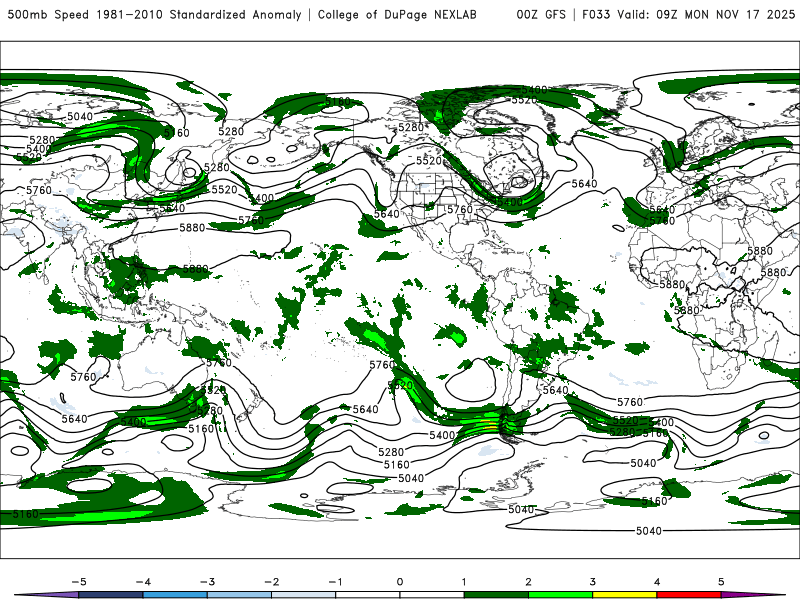Click the '5160' label in the bottom-left corner

point(26,514)
